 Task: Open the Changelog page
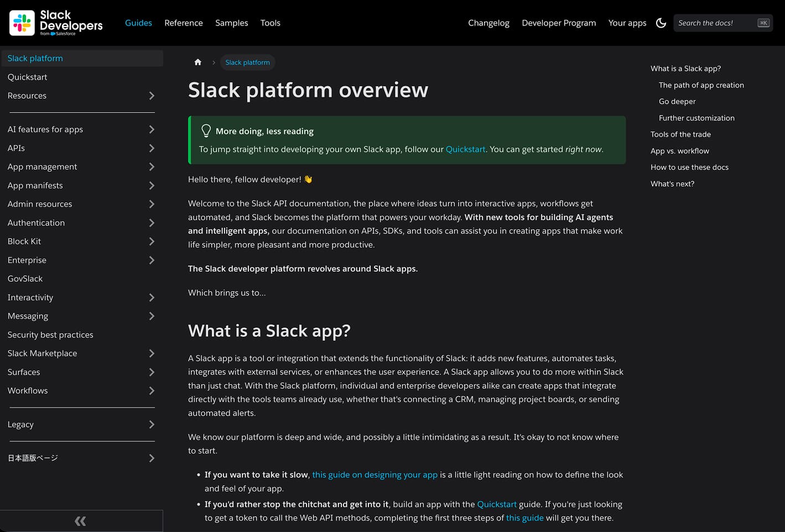(488, 23)
